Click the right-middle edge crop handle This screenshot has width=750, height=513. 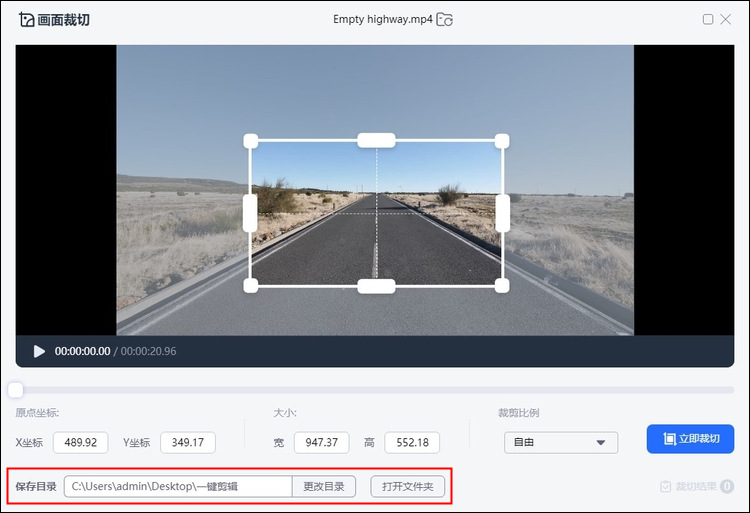point(502,213)
